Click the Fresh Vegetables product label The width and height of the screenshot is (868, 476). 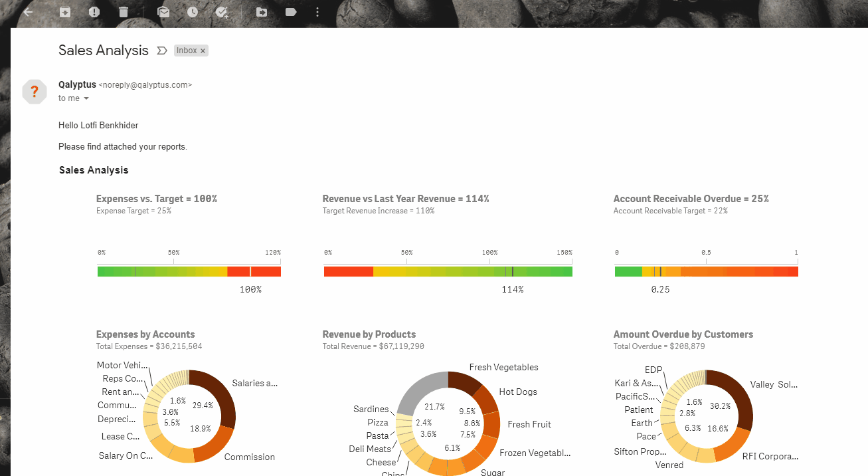pyautogui.click(x=504, y=367)
